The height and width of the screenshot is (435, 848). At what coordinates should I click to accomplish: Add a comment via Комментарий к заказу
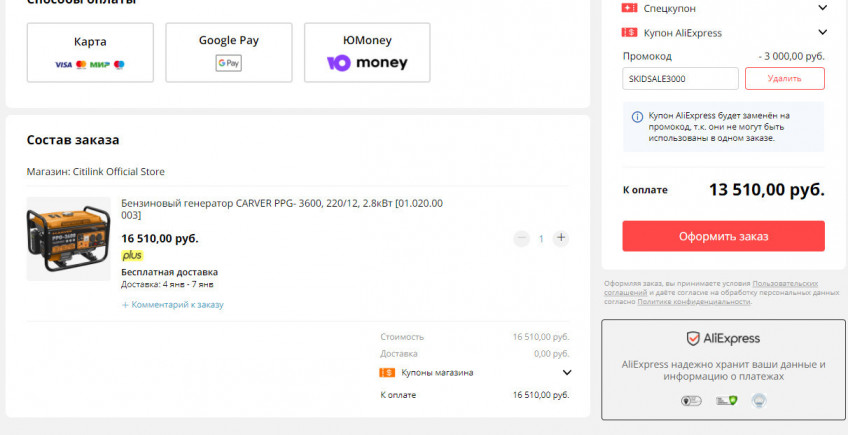click(173, 304)
